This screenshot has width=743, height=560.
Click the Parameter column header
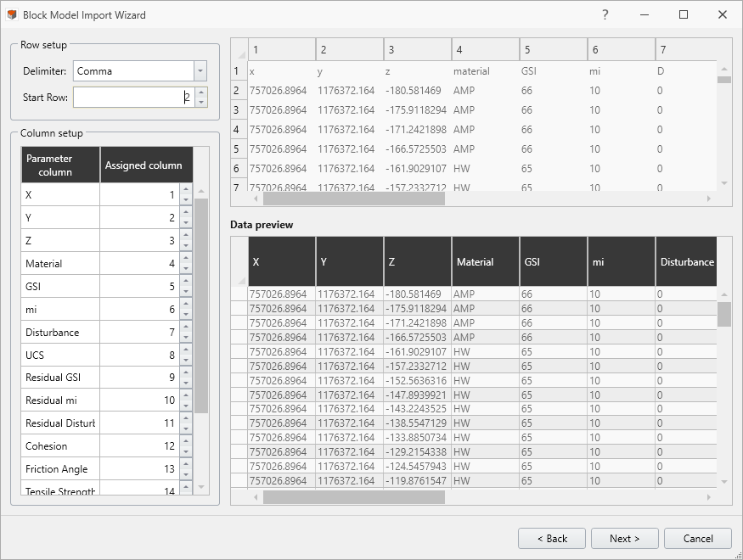tap(60, 165)
